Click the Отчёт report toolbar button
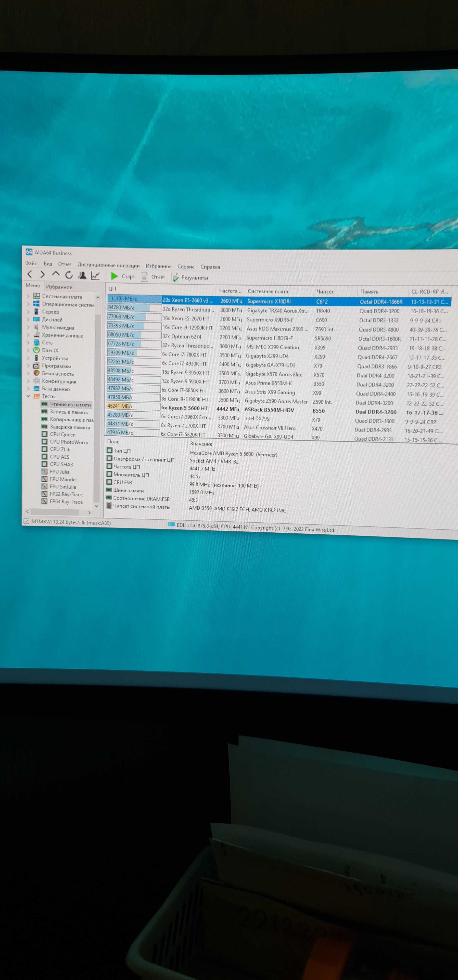458x980 pixels. [153, 277]
